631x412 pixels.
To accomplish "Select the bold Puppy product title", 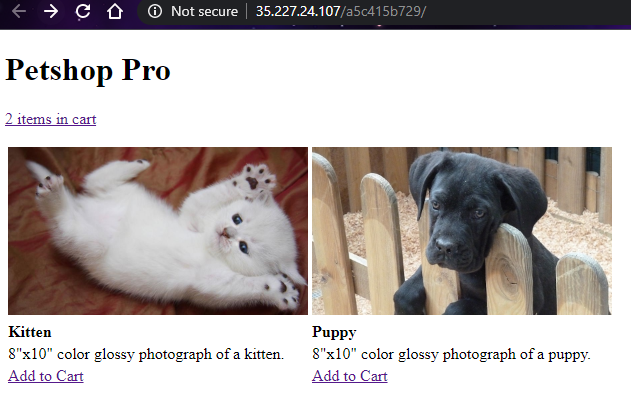I will pos(334,332).
